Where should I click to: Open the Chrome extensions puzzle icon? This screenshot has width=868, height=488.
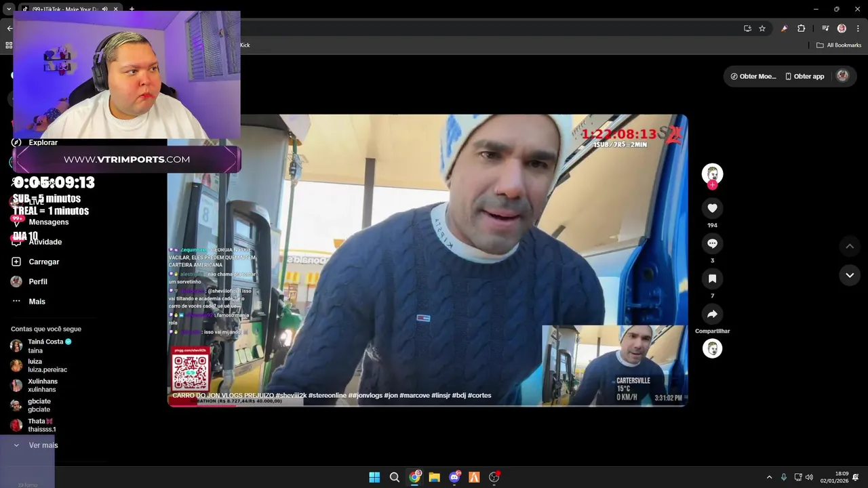801,28
